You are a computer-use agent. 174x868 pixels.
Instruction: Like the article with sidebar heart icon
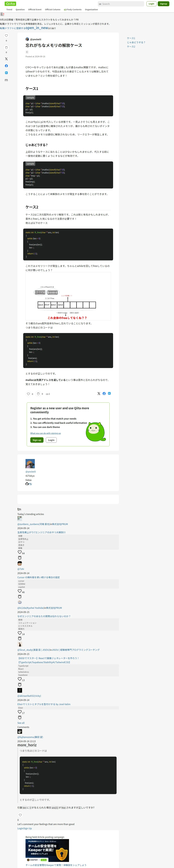click(6, 36)
